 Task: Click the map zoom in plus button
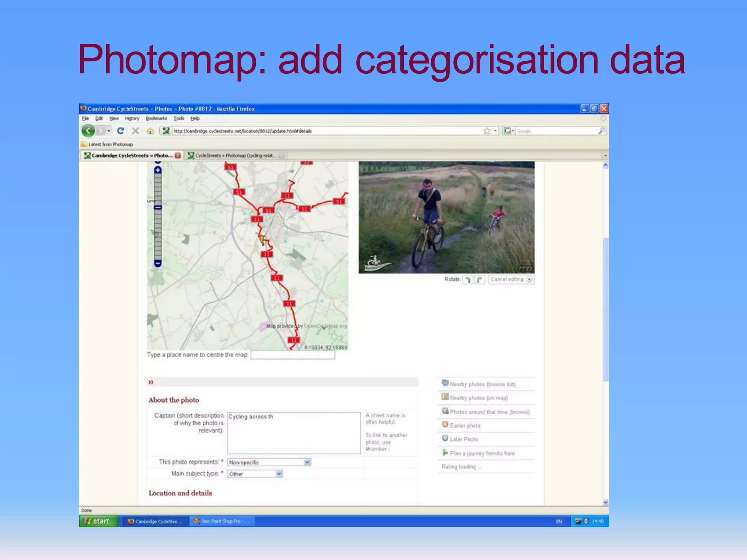pyautogui.click(x=158, y=170)
